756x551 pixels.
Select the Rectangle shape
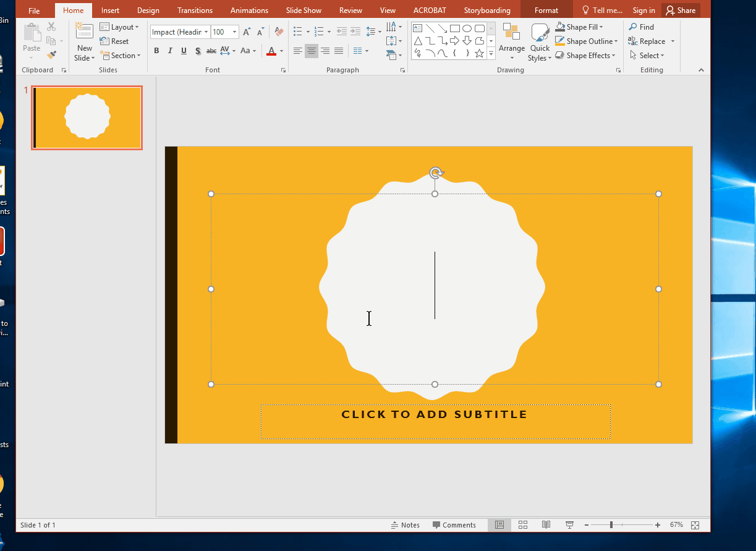point(455,28)
